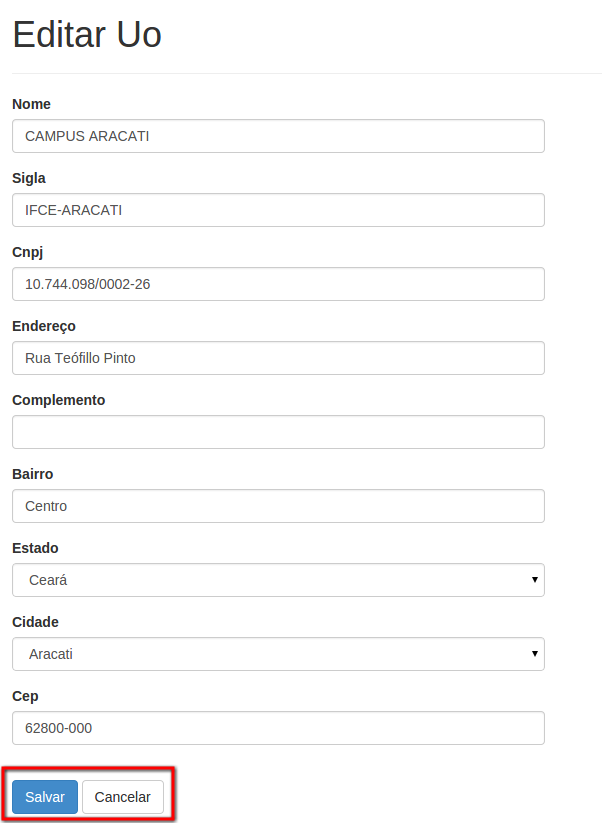Image resolution: width=602 pixels, height=823 pixels.
Task: Click the Complemento label
Action: [58, 400]
